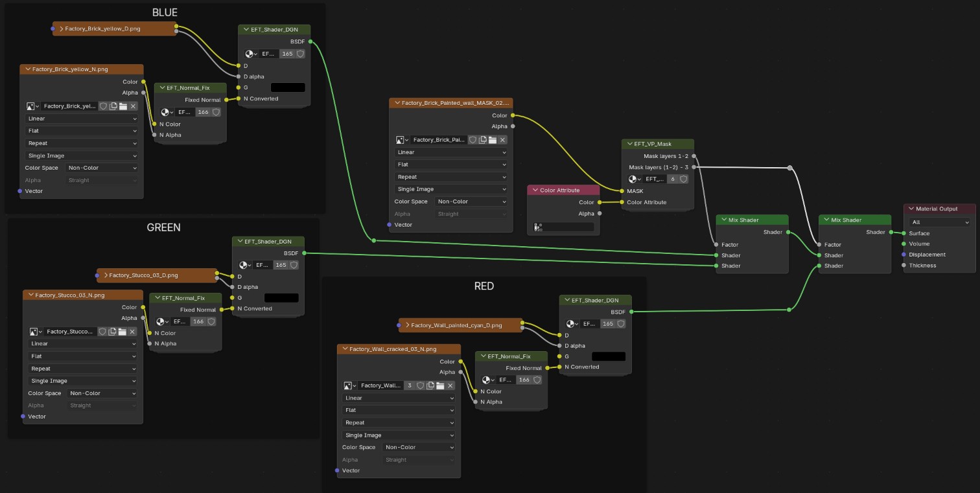Collapse the Color Attribute node
This screenshot has height=493, width=980.
[535, 190]
